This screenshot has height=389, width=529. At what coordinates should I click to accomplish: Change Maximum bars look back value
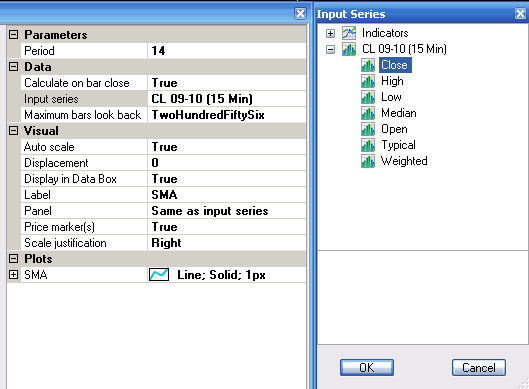coord(227,115)
